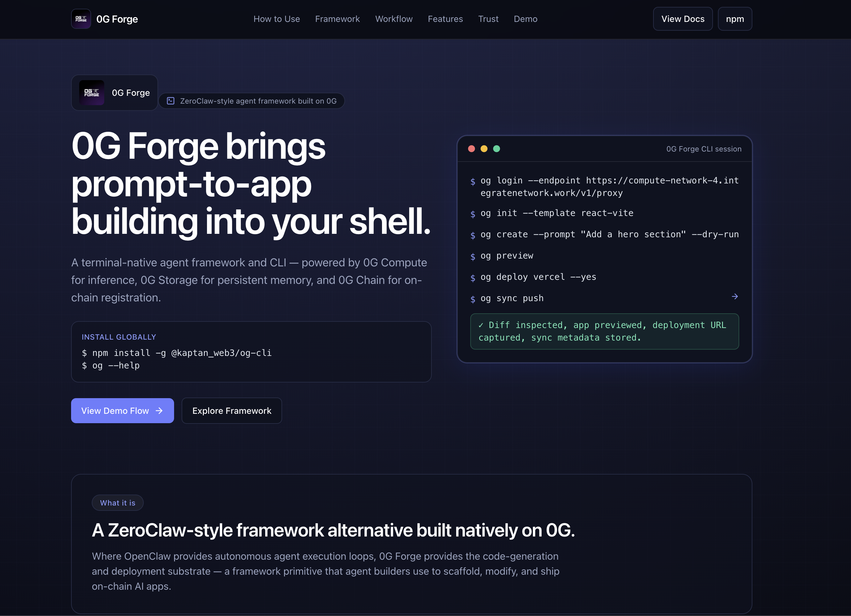851x616 pixels.
Task: Click the 0G Forge brand name in navbar
Action: (x=117, y=19)
